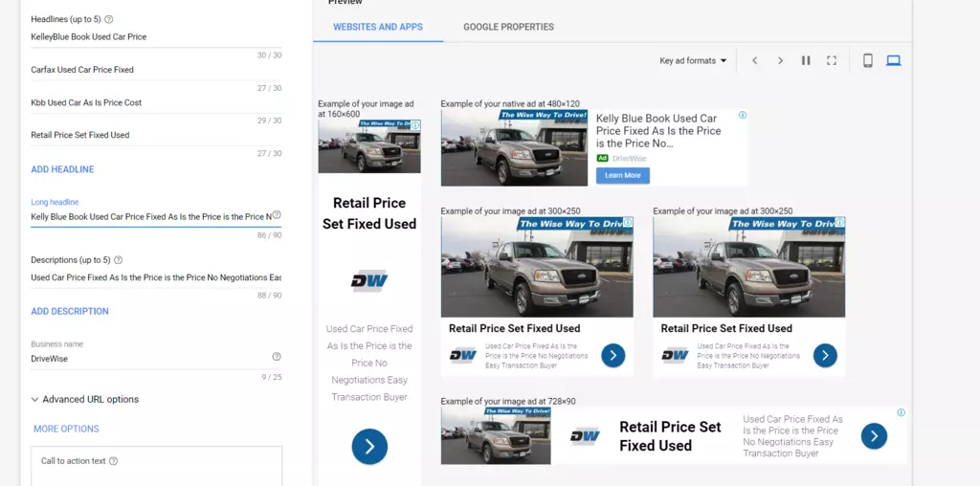Screen dimensions: 980x486
Task: Click arrow button on first 300×250 ad
Action: click(613, 356)
